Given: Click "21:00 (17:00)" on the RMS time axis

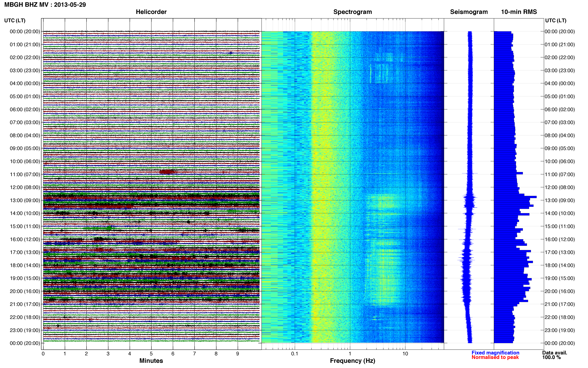Looking at the screenshot, I should point(560,304).
